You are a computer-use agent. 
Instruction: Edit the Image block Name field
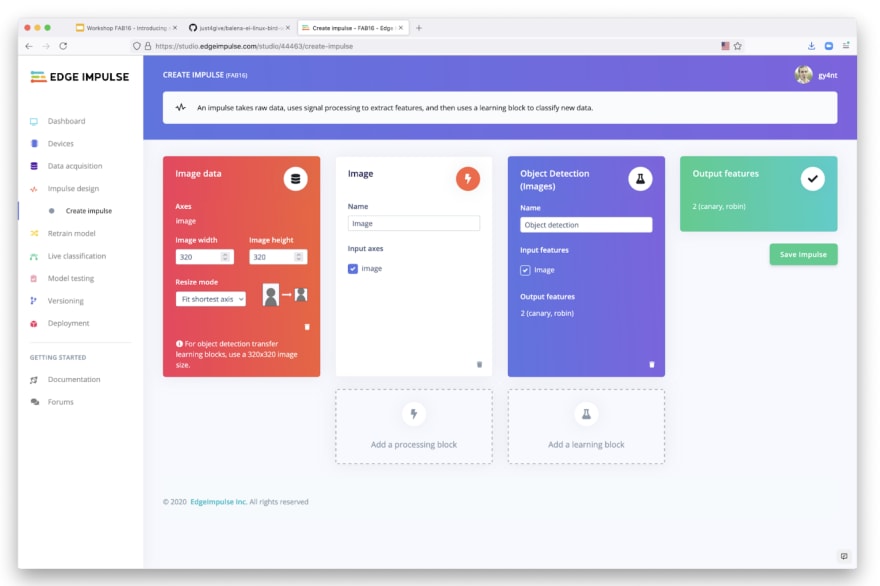[414, 223]
